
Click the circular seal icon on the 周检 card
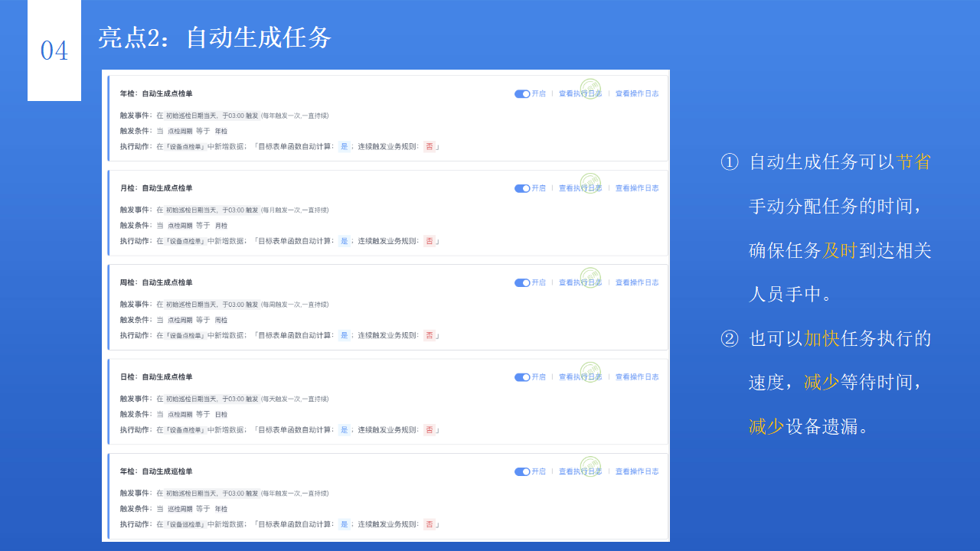[590, 279]
